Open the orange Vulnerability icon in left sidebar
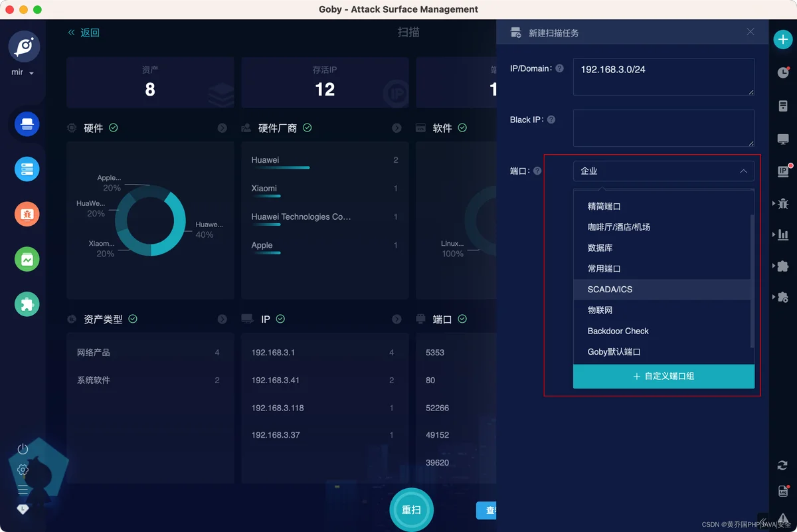797x532 pixels. click(x=27, y=214)
